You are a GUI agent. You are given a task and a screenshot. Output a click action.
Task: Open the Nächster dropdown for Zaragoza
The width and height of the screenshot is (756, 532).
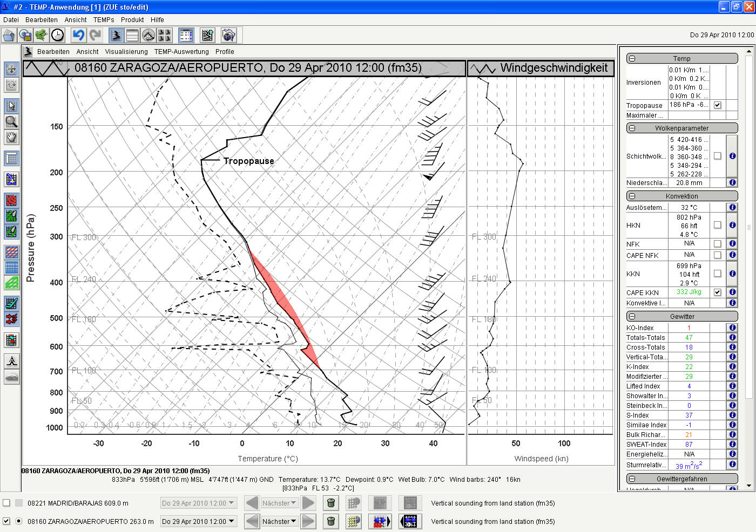pos(279,521)
